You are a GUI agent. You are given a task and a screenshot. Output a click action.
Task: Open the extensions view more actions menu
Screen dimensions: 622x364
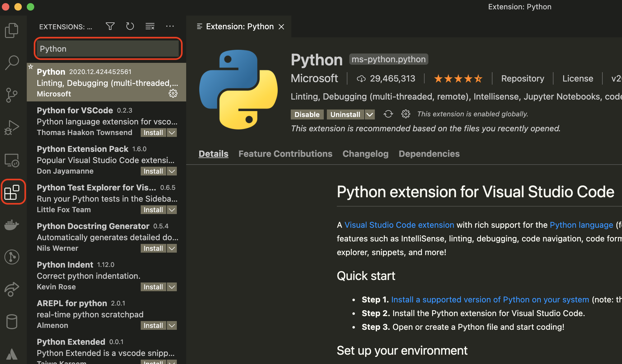[170, 26]
